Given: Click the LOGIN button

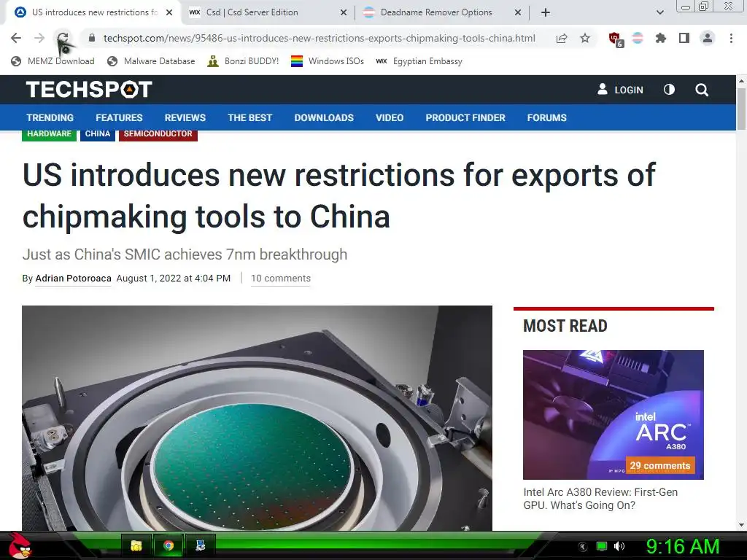Looking at the screenshot, I should [620, 90].
